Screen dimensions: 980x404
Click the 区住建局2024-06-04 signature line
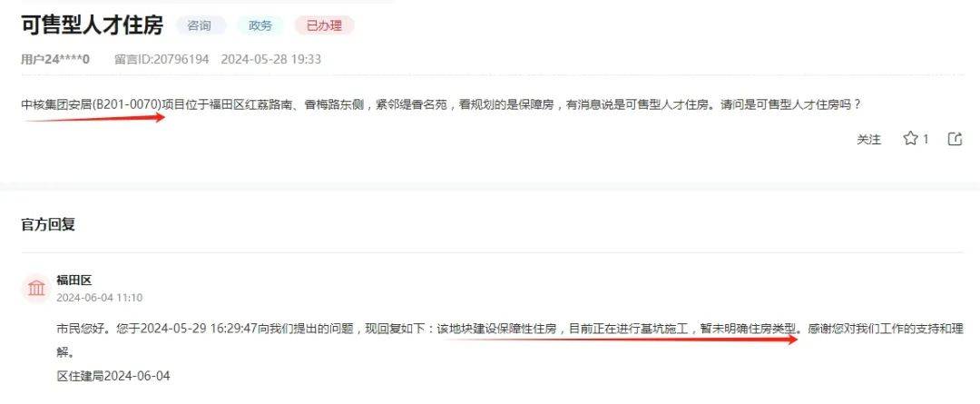pos(113,376)
